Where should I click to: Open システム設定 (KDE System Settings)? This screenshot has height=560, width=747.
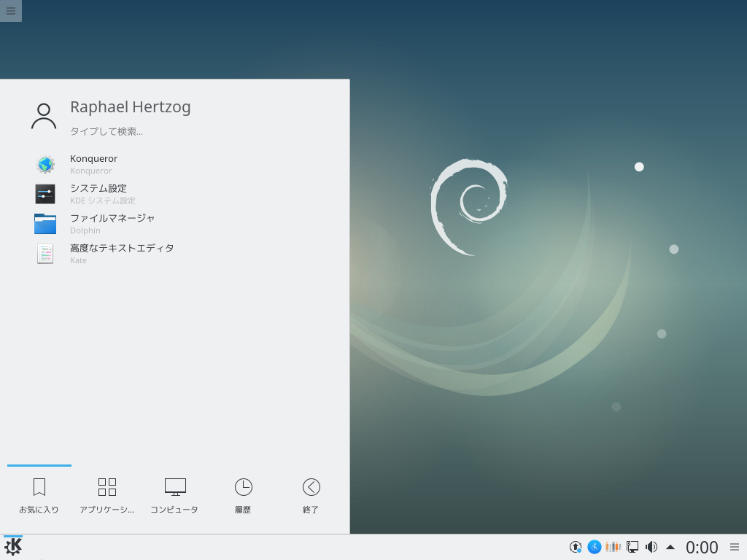tap(98, 193)
